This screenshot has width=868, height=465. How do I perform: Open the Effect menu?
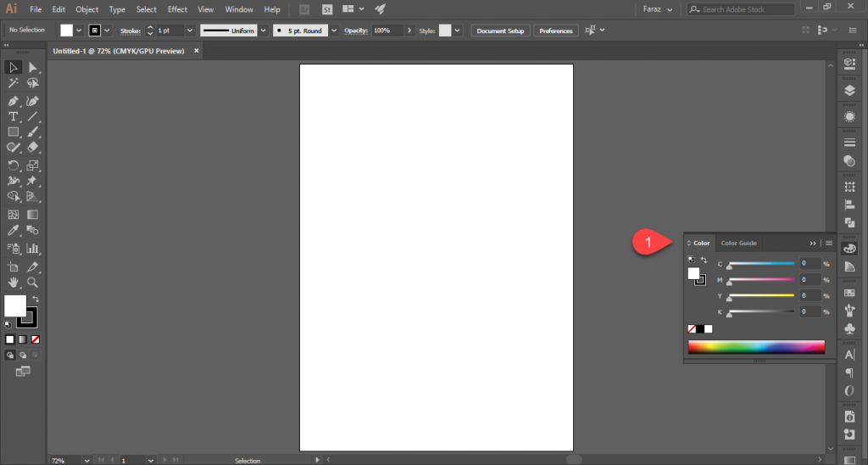click(x=177, y=9)
